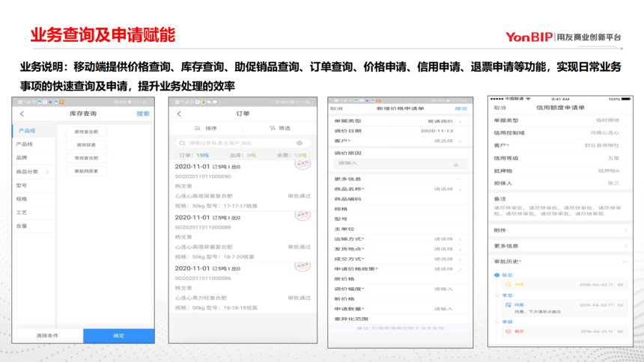
Task: Expand the 商品分类 category chevron
Action: point(48,172)
